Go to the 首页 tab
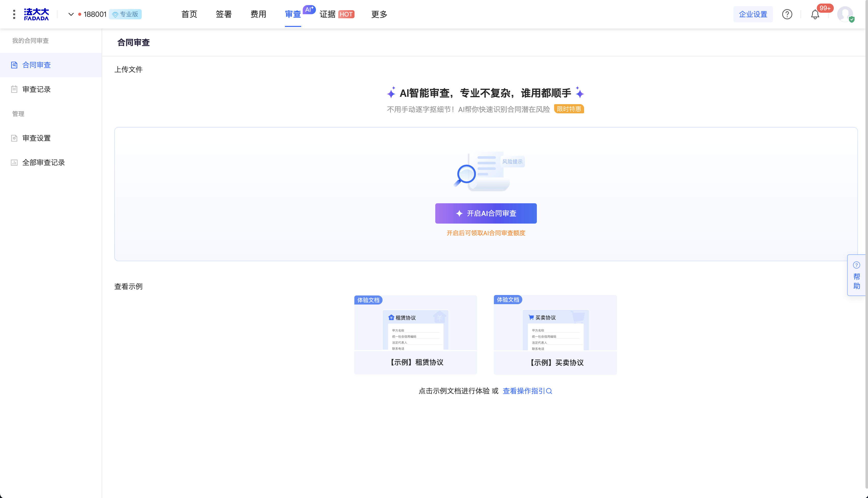This screenshot has width=868, height=498. [x=189, y=14]
